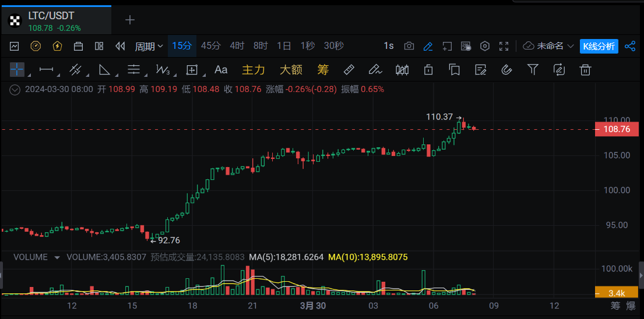Image resolution: width=644 pixels, height=319 pixels.
Task: Select the ruler measurement tool
Action: pyautogui.click(x=349, y=70)
